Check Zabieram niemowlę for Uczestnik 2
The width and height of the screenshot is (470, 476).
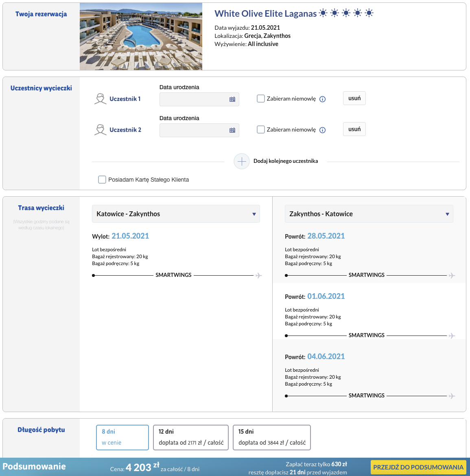pyautogui.click(x=261, y=129)
